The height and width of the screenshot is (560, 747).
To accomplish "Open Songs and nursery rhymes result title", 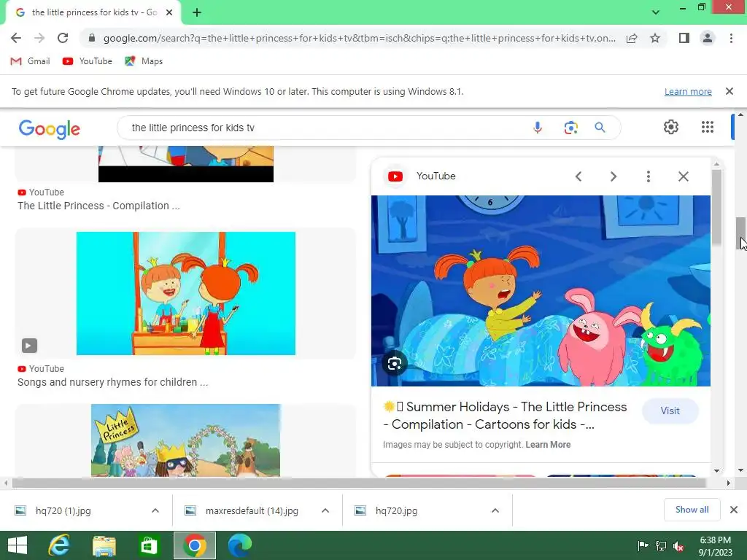I will [113, 382].
